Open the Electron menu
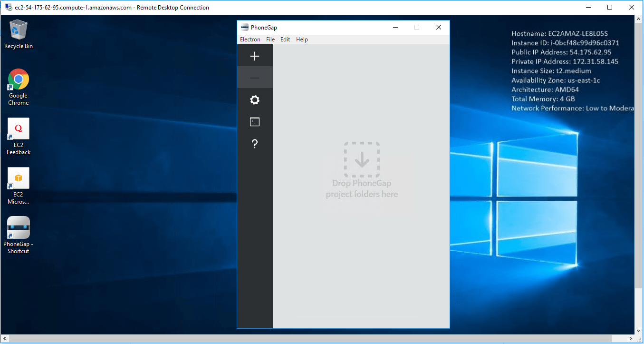The height and width of the screenshot is (344, 644). pos(250,39)
